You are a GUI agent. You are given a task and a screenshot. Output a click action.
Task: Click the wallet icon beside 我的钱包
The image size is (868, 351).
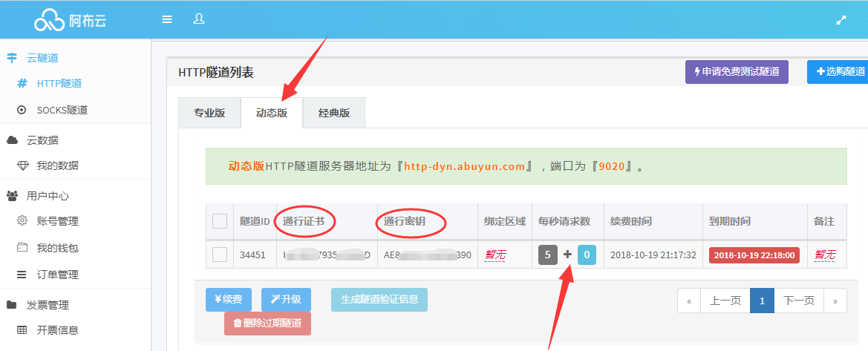tap(22, 247)
